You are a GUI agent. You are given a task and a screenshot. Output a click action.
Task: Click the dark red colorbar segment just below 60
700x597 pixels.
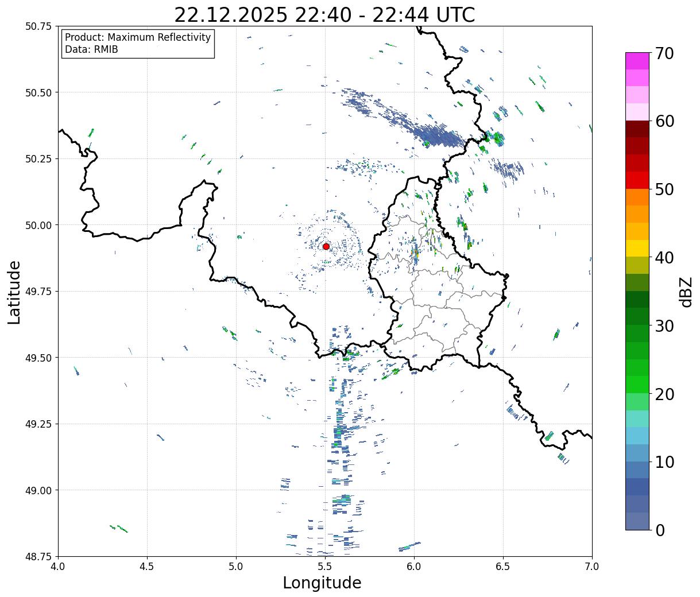(637, 129)
